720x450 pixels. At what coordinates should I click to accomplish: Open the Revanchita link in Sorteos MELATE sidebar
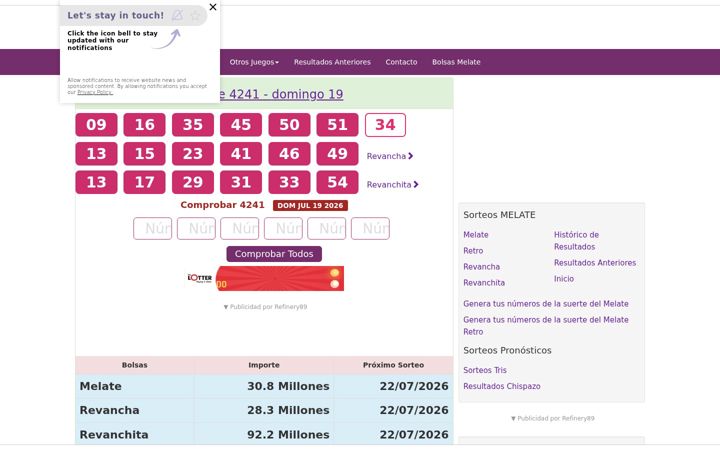(x=484, y=283)
